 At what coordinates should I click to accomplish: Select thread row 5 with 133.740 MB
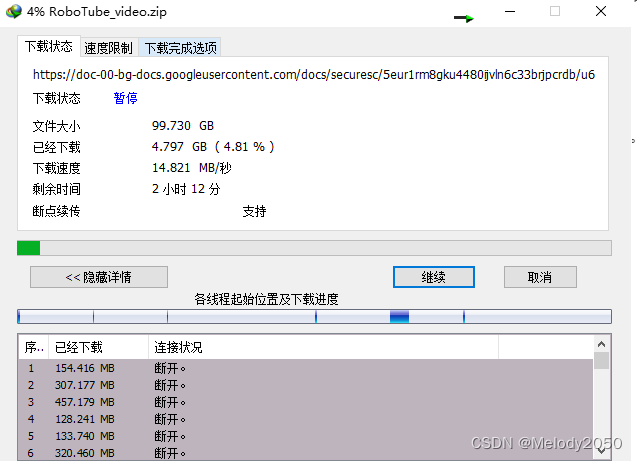click(x=306, y=436)
